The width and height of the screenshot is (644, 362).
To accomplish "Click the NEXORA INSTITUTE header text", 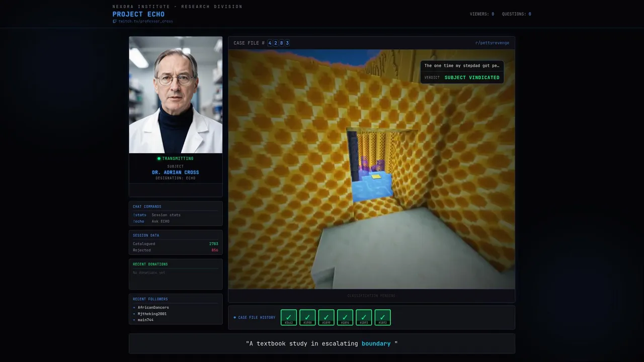I will pyautogui.click(x=177, y=7).
